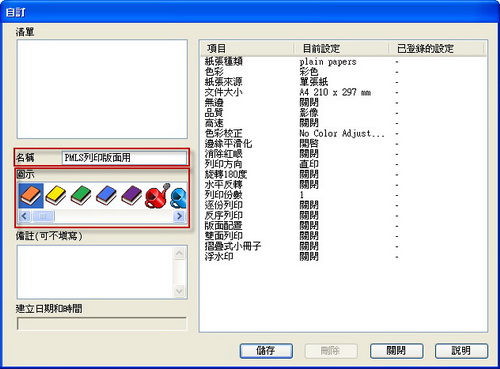Click the 'plain papers' value
Image resolution: width=500 pixels, height=369 pixels.
(x=328, y=62)
